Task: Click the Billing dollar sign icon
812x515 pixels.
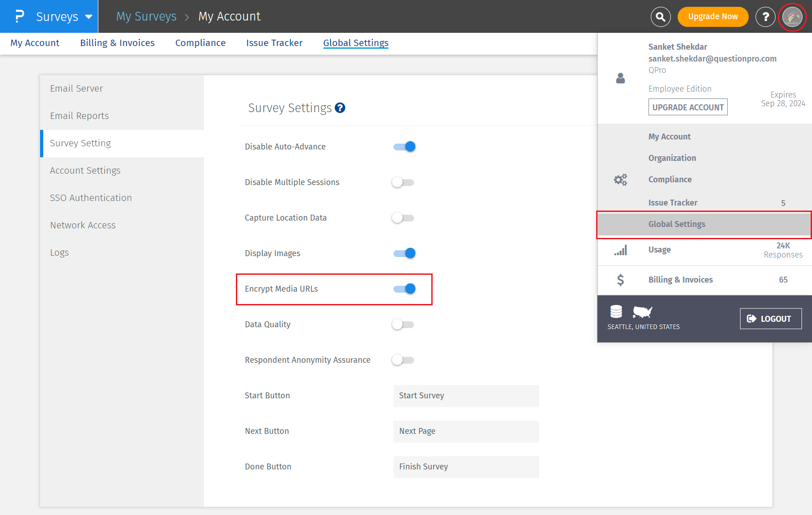Action: 620,280
